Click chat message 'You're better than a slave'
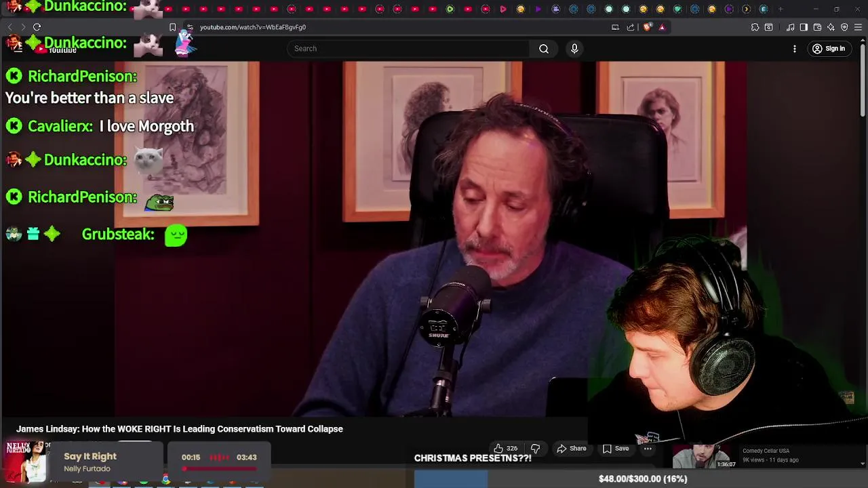The image size is (868, 488). [90, 98]
